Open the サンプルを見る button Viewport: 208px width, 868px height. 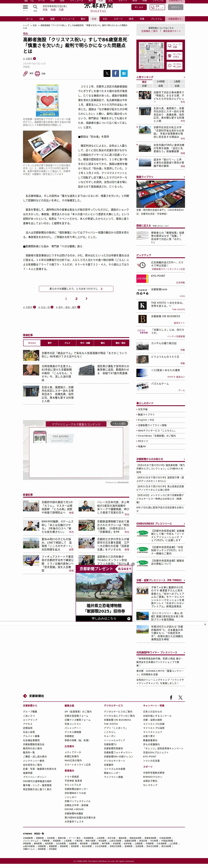tap(174, 56)
